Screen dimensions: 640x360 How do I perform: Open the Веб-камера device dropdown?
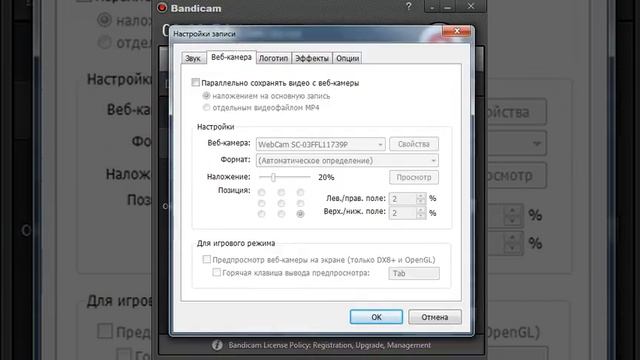tap(320, 144)
